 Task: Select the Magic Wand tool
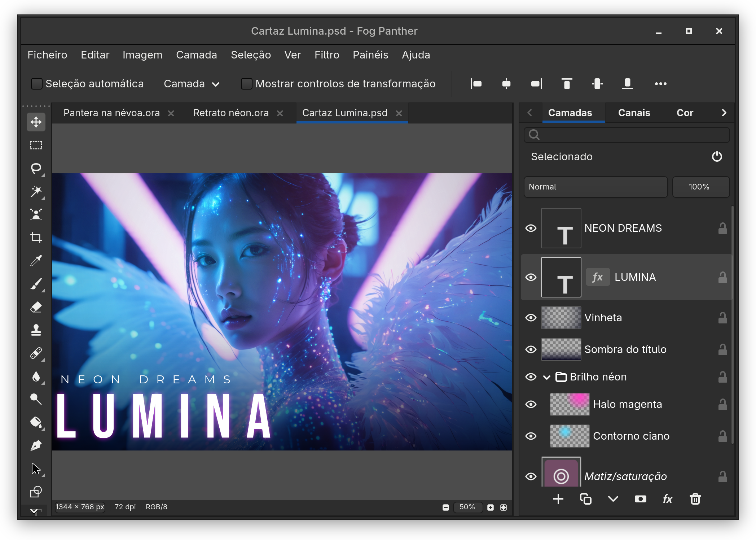[36, 191]
